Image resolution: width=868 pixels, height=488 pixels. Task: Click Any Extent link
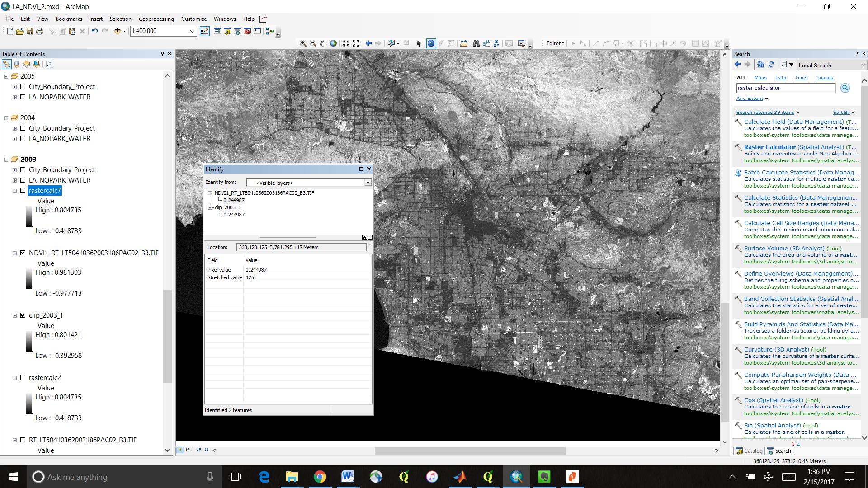click(750, 99)
